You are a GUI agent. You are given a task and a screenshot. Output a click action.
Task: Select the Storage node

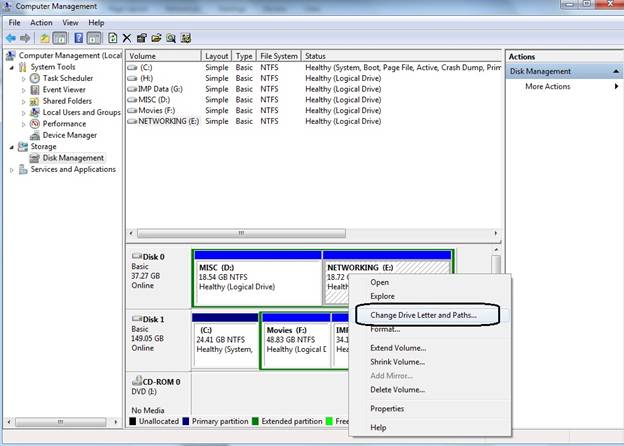[x=43, y=146]
